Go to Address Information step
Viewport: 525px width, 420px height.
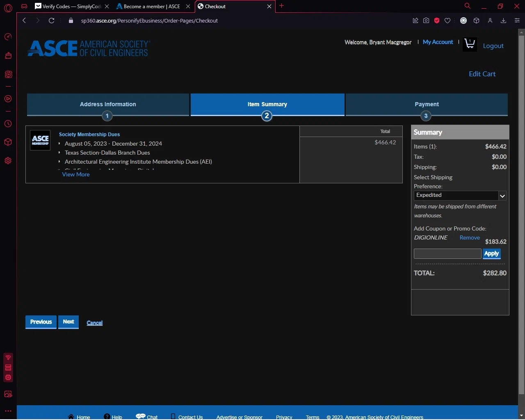click(108, 105)
